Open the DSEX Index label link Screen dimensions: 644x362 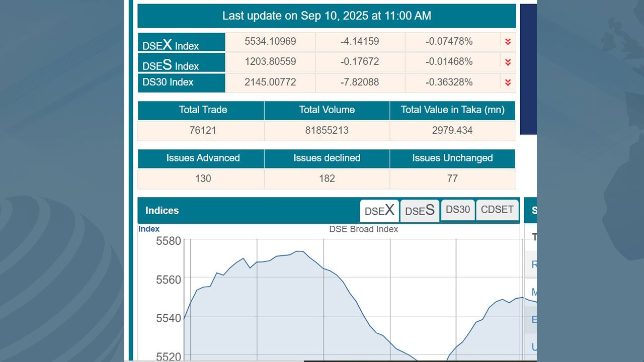click(171, 45)
